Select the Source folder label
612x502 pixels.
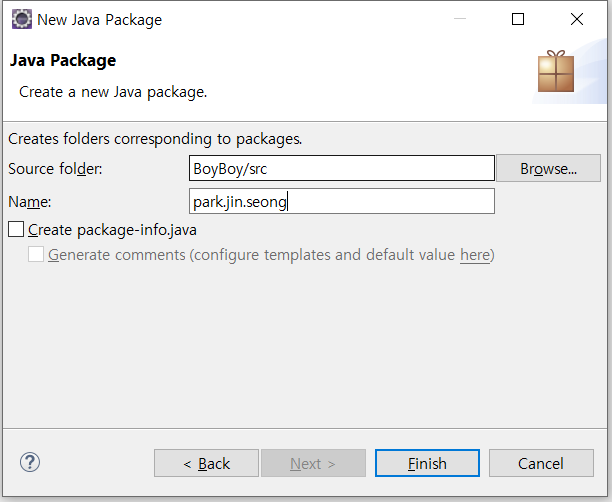[x=55, y=169]
